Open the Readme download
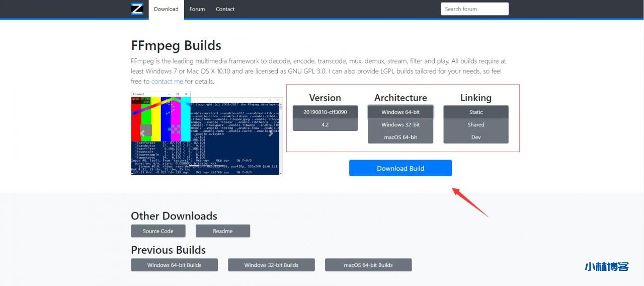 click(x=222, y=231)
